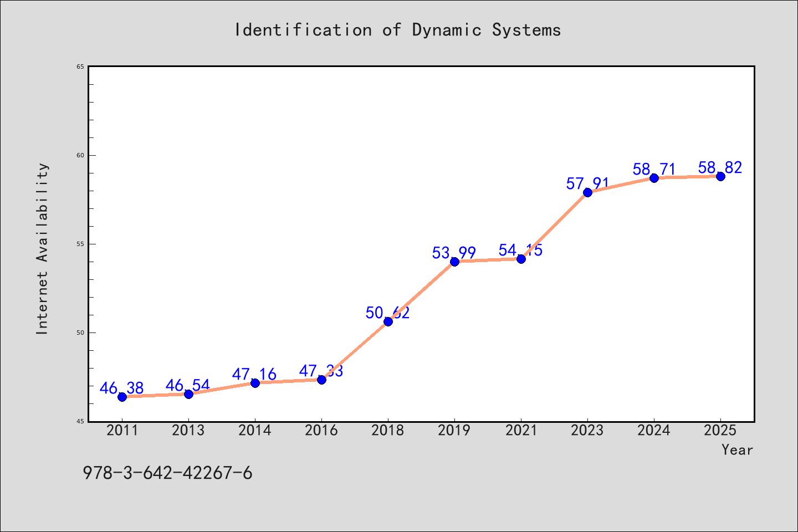Viewport: 798px width, 532px height.
Task: Click the 978-3-642-42267-6 caption
Action: [x=167, y=473]
